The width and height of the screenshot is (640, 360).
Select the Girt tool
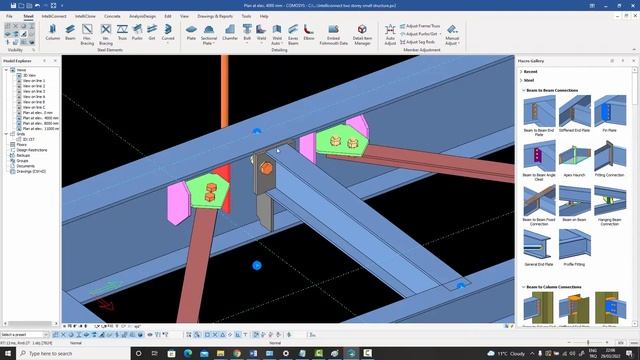click(x=152, y=33)
